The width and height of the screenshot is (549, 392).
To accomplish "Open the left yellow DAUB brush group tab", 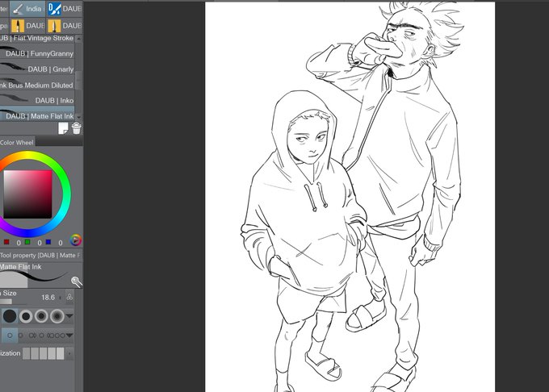I will 27,26.
